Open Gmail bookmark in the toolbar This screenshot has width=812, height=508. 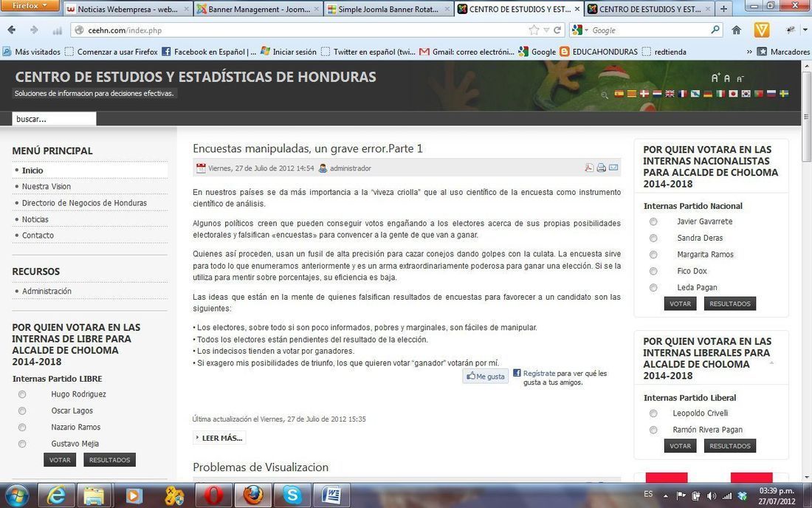467,52
